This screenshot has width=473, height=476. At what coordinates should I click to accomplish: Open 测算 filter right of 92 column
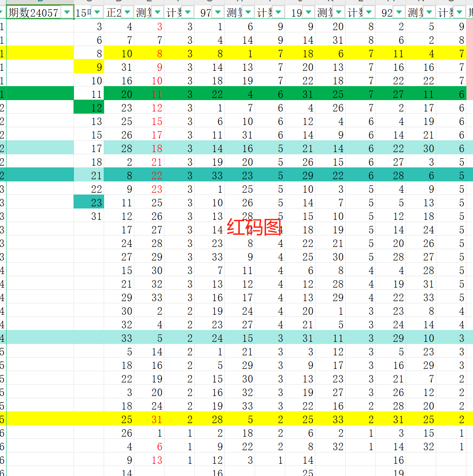429,13
